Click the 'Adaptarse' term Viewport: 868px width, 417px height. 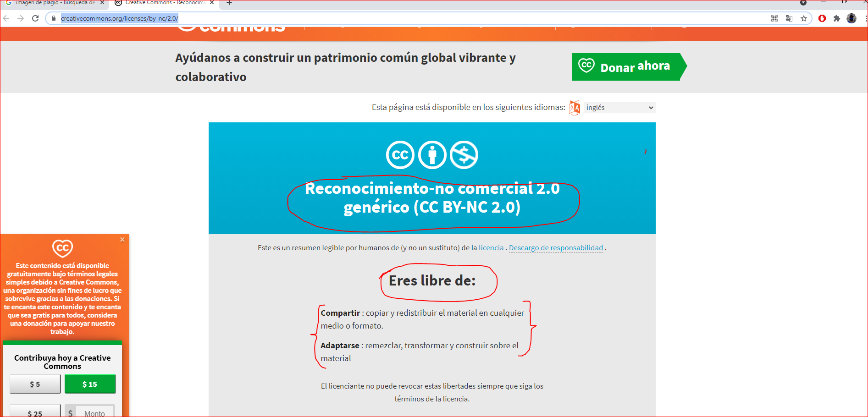point(340,346)
